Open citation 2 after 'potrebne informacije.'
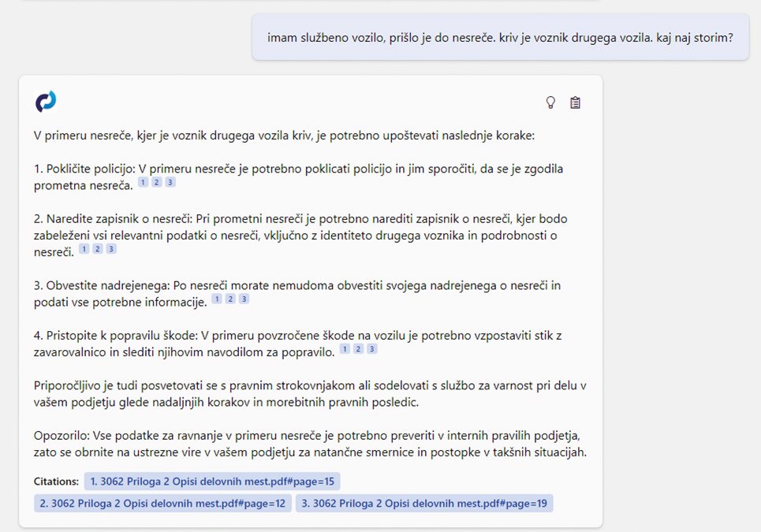 point(231,299)
